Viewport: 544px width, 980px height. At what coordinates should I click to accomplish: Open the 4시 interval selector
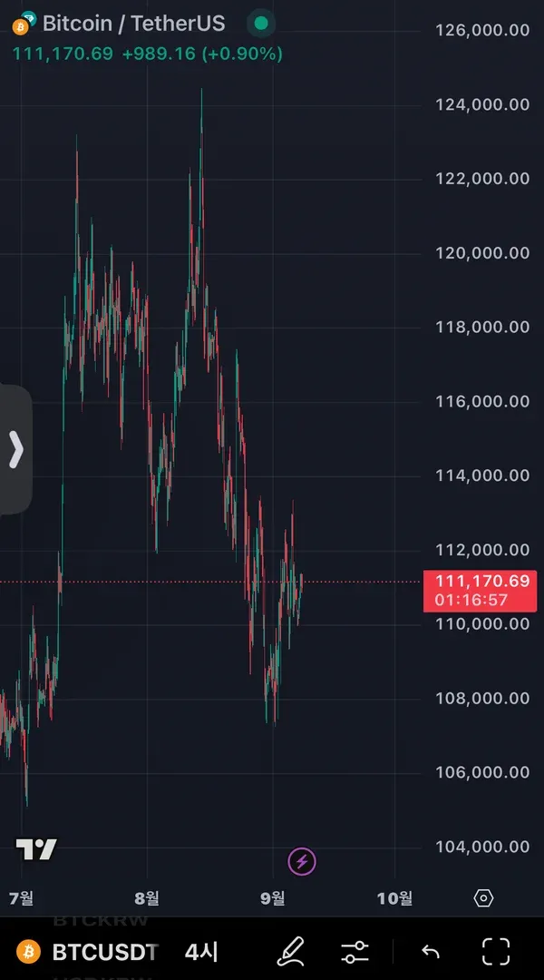(x=201, y=952)
